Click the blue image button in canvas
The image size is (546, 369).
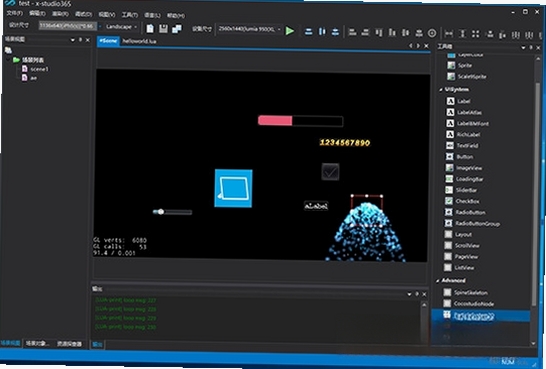[x=233, y=188]
